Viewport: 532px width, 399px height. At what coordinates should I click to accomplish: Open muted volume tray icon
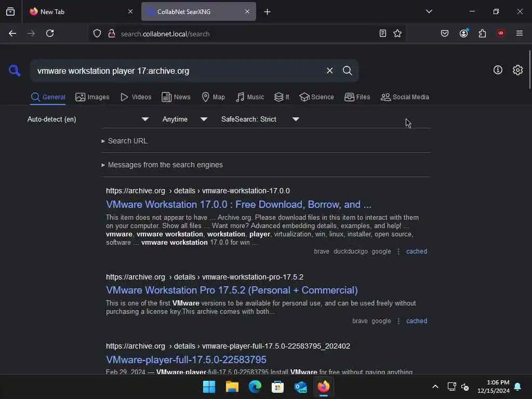point(465,387)
